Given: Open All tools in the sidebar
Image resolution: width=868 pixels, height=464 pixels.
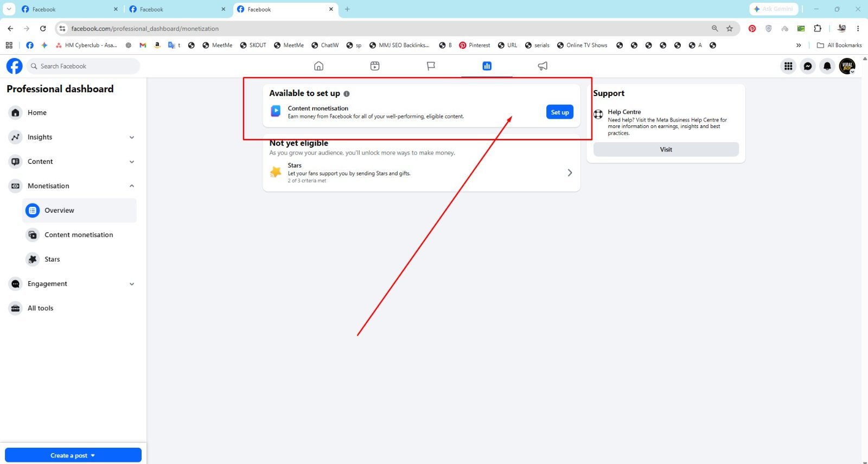Looking at the screenshot, I should pos(72,308).
